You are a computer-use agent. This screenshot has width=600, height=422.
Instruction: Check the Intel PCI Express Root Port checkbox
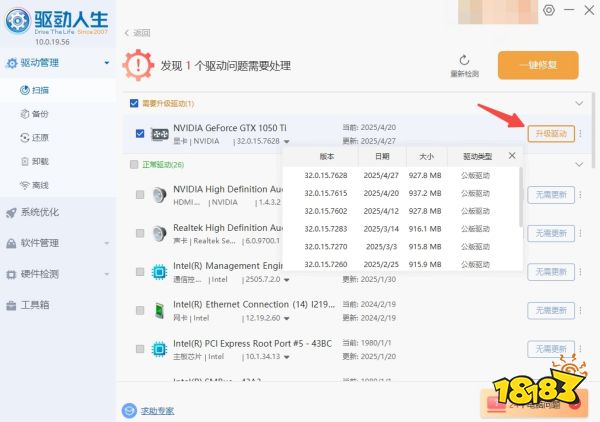[x=140, y=349]
